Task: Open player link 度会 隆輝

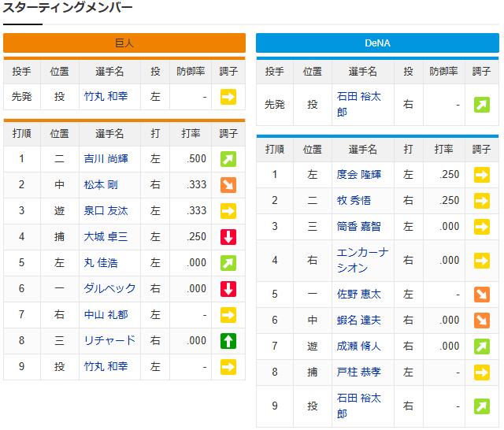Action: click(359, 175)
